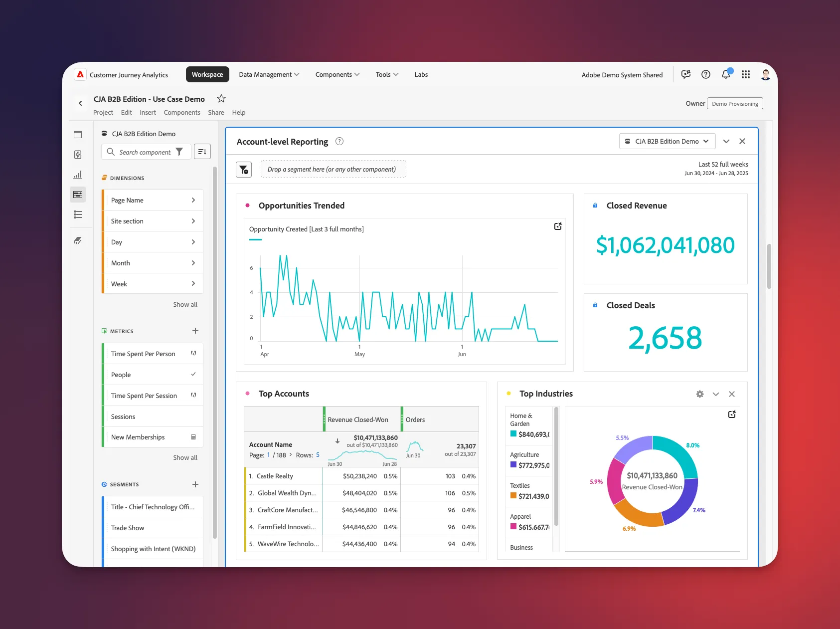Open the Labs tab
The height and width of the screenshot is (629, 840).
[x=421, y=74]
